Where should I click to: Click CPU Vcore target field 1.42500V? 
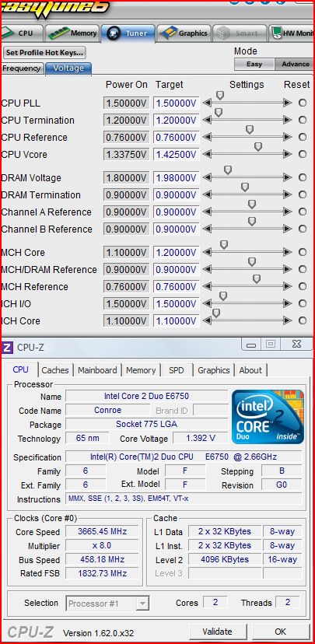177,155
